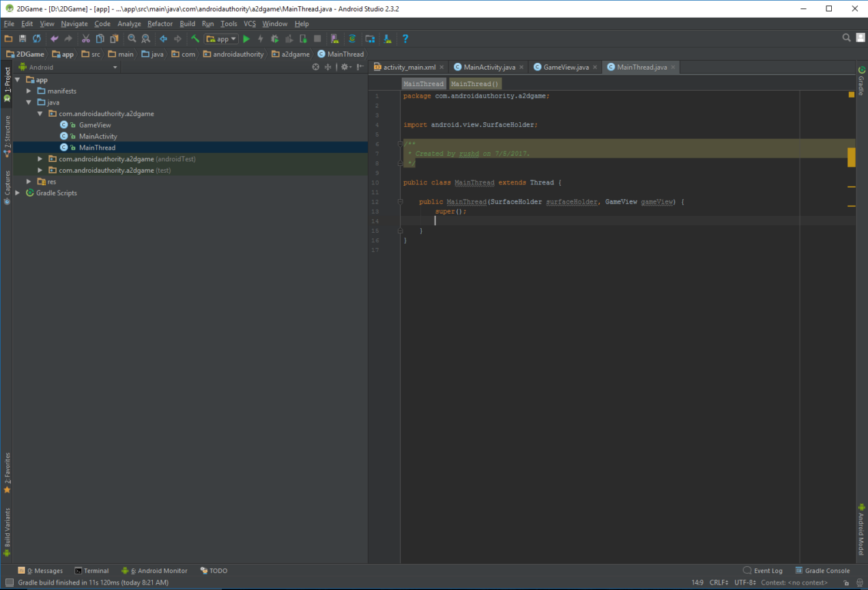Switch to the GameView.java tab
This screenshot has width=868, height=590.
[x=565, y=67]
